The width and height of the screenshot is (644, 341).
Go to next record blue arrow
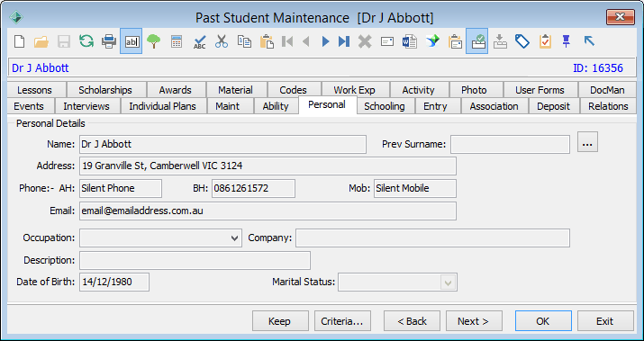(x=326, y=41)
